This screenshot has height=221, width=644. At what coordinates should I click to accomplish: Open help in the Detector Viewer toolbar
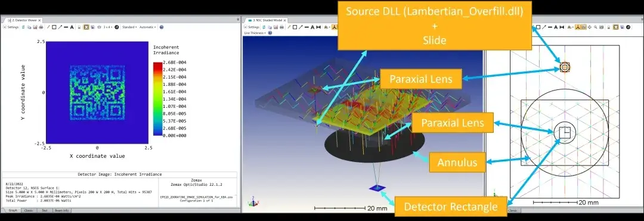162,27
